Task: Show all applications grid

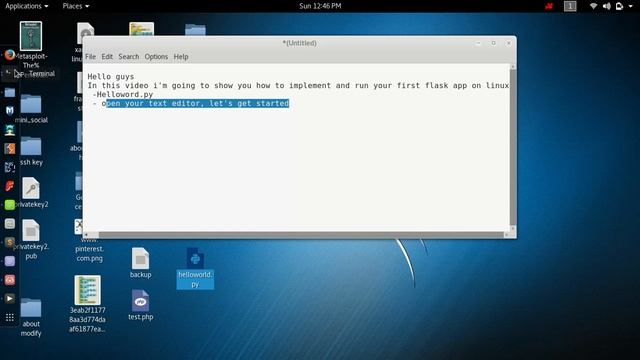Action: point(10,317)
